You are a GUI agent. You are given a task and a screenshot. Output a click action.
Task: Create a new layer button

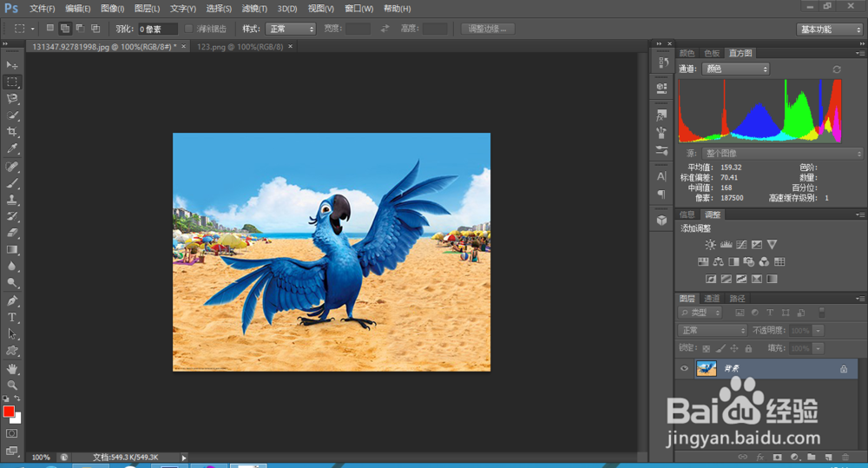pos(828,457)
